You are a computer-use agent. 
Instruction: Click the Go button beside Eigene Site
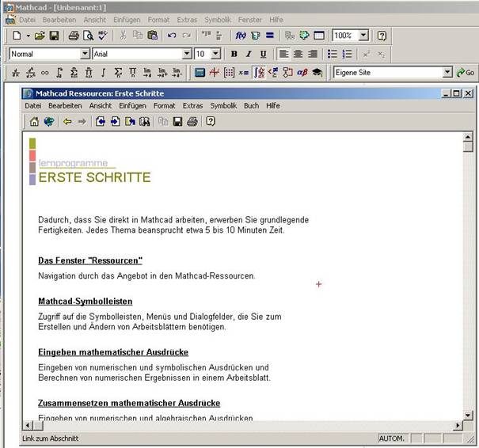(465, 73)
